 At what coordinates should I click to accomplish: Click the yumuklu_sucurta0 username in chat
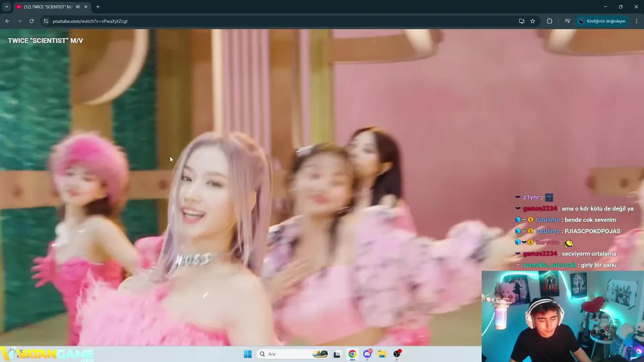549,265
